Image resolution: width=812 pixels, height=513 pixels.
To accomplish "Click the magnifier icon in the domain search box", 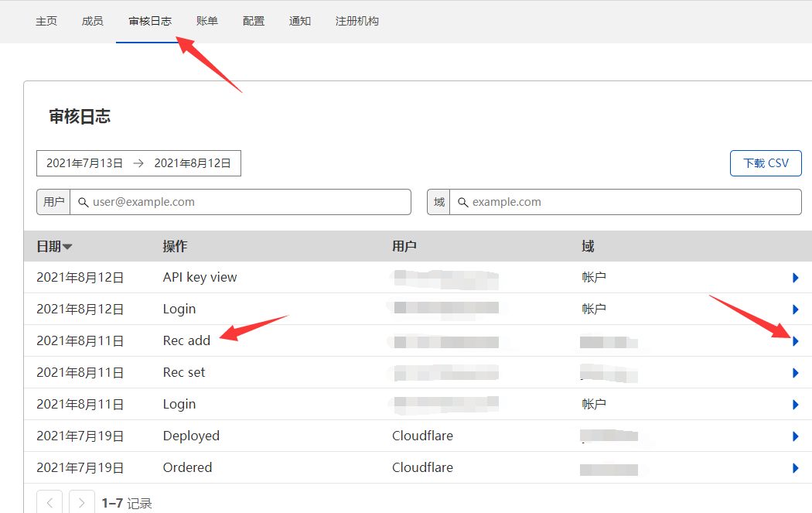I will 462,202.
